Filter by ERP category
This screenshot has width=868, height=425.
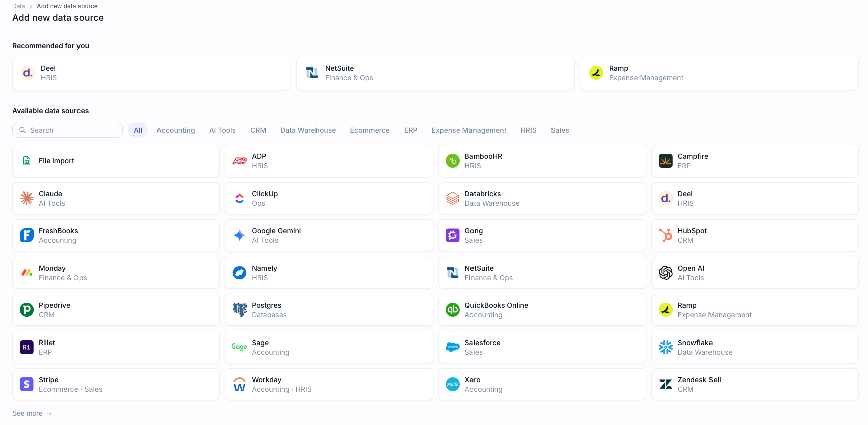411,130
